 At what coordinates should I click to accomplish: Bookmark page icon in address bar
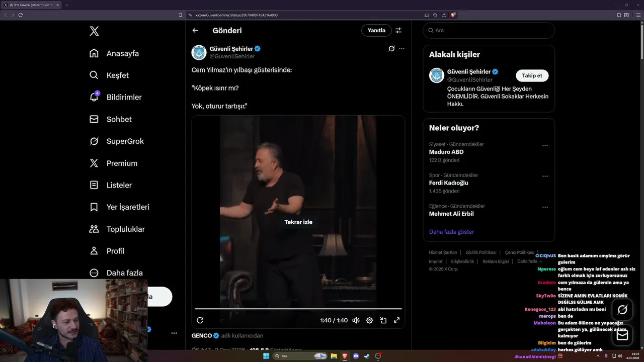(x=181, y=15)
